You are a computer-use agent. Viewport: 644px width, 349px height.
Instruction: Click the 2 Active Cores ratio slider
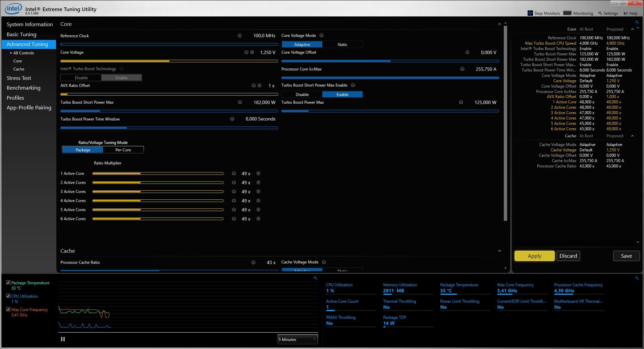pyautogui.click(x=158, y=183)
